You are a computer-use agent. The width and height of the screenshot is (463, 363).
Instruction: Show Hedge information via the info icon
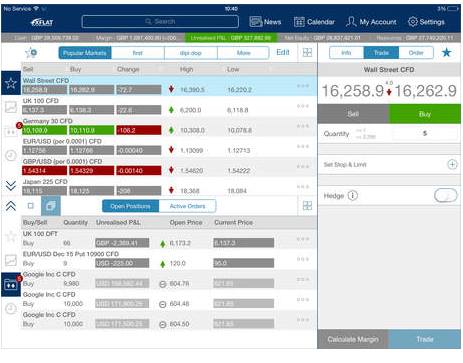tap(353, 196)
